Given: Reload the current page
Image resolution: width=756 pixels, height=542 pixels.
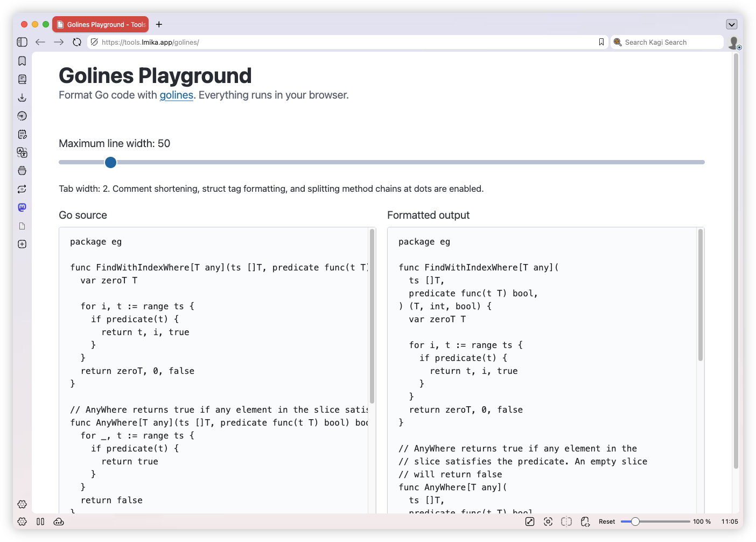Looking at the screenshot, I should click(77, 42).
